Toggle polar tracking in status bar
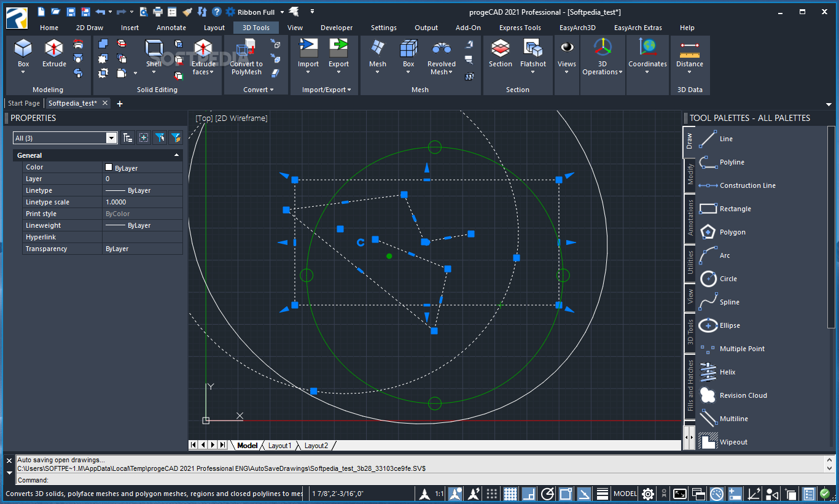 click(x=547, y=494)
